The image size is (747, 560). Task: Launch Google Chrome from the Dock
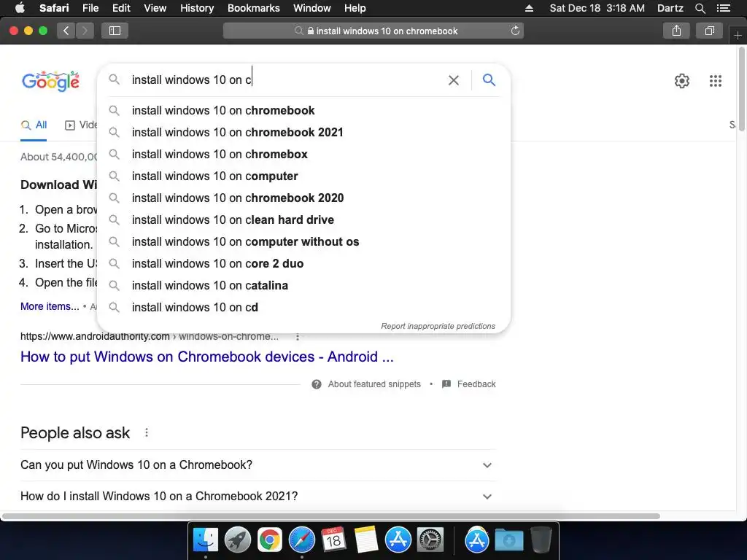click(x=270, y=540)
